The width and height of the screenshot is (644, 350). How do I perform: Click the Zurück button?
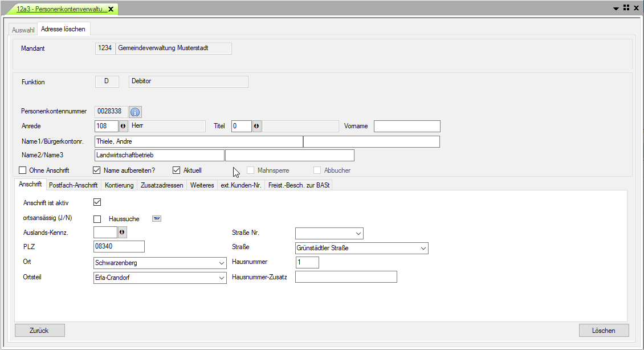[x=39, y=331]
